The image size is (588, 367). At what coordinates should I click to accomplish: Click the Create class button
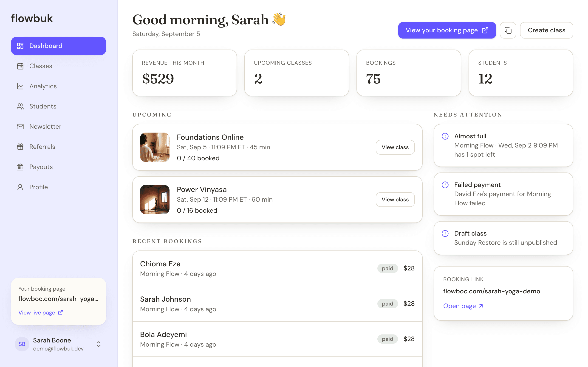546,30
